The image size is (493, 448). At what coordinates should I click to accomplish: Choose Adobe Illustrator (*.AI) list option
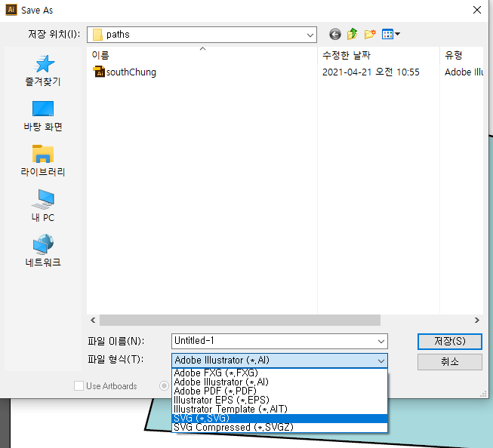279,382
